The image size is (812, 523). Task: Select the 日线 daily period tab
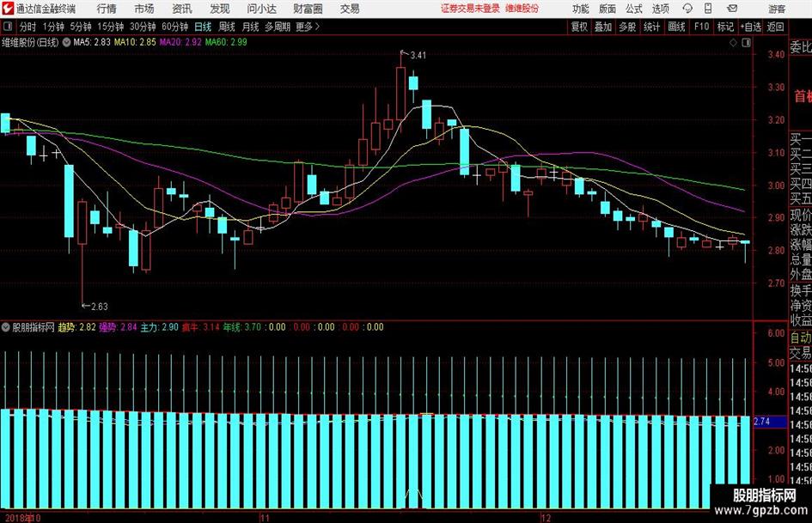coord(203,27)
